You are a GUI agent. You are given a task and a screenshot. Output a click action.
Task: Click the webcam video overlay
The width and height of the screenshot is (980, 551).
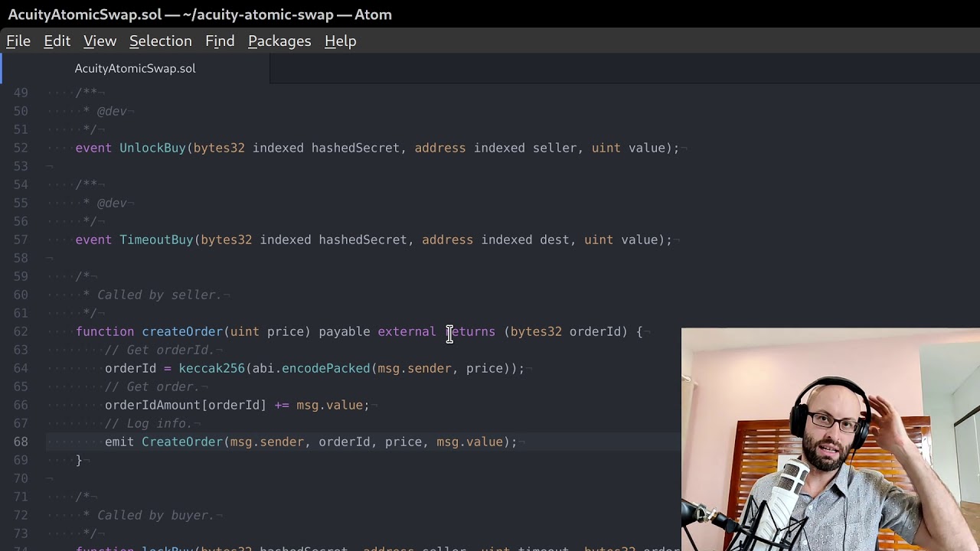831,439
